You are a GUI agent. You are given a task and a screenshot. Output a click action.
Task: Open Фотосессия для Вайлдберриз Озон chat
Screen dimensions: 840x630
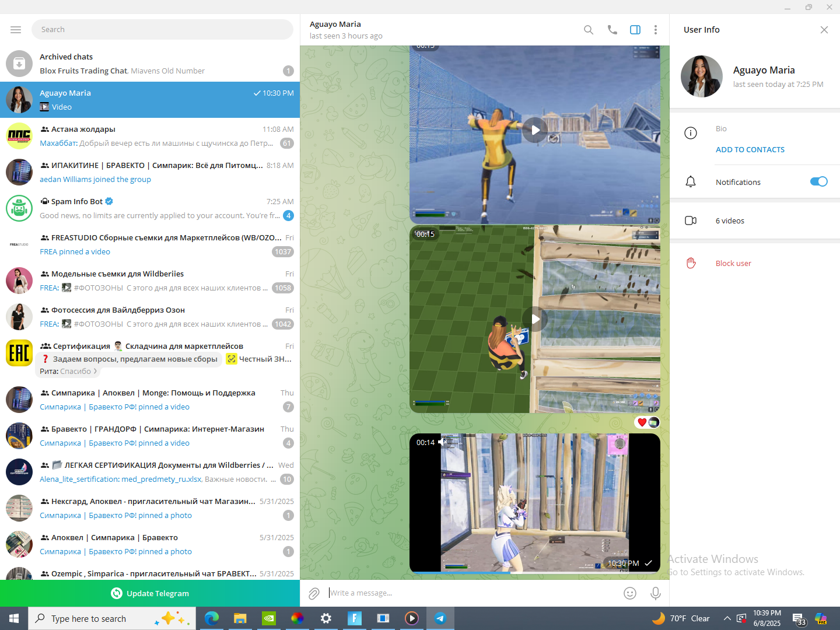(150, 317)
